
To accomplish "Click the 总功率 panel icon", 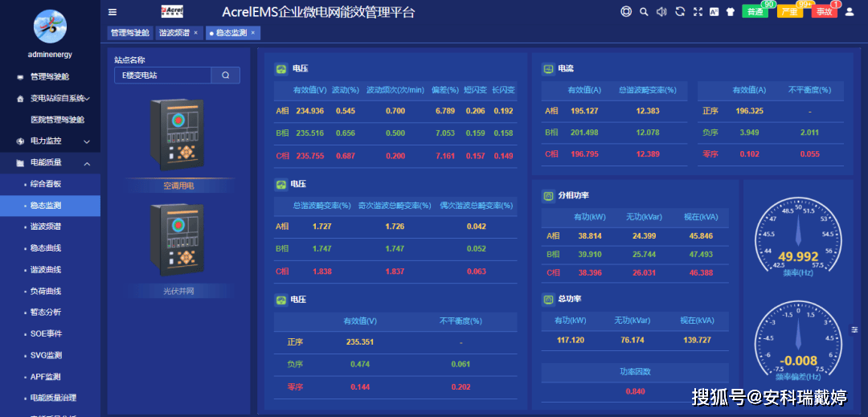I will [548, 299].
